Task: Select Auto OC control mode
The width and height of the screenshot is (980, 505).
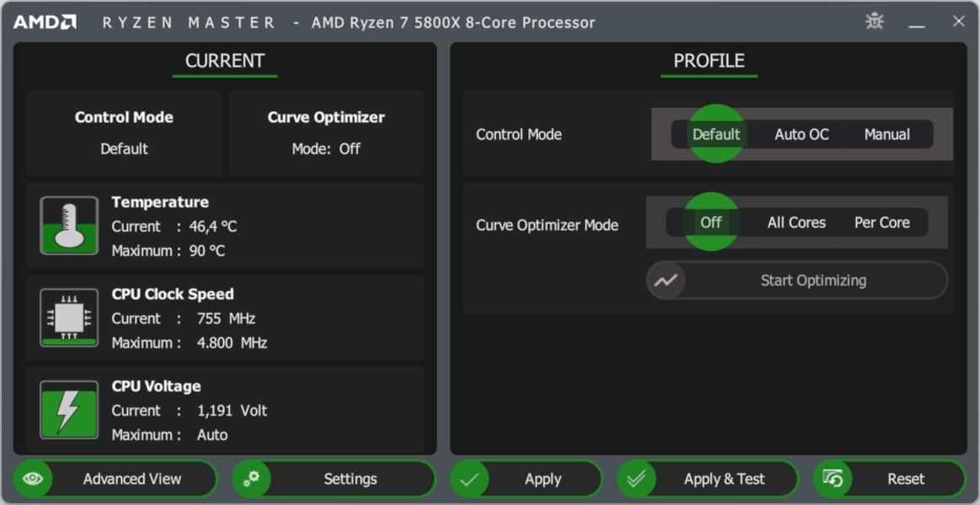Action: point(802,134)
